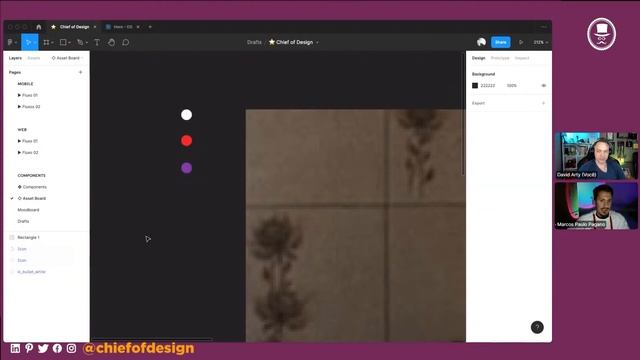Toggle background color visibility eye
Image resolution: width=640 pixels, height=360 pixels.
(543, 86)
